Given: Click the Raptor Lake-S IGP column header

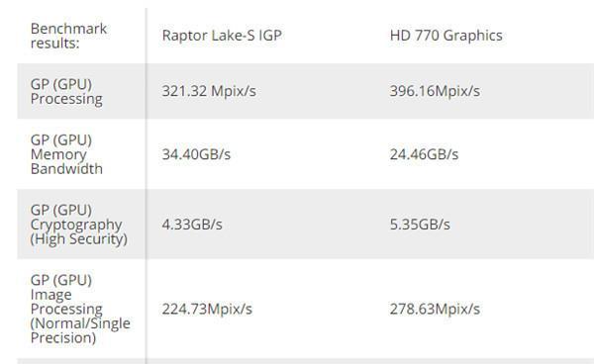Looking at the screenshot, I should tap(222, 36).
